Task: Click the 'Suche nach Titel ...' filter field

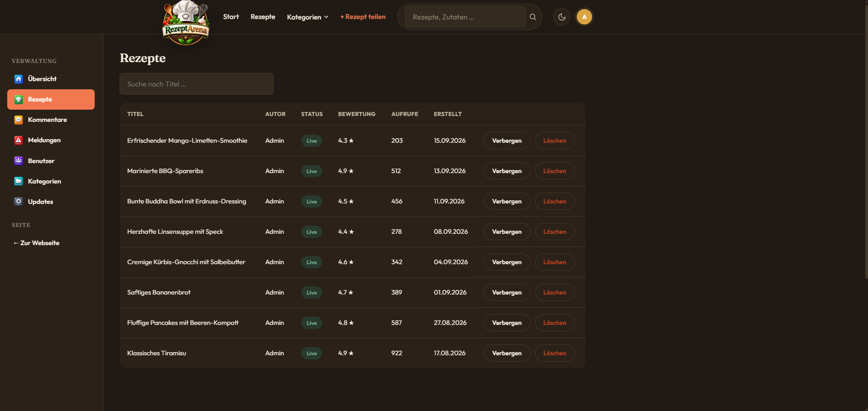Action: 197,84
